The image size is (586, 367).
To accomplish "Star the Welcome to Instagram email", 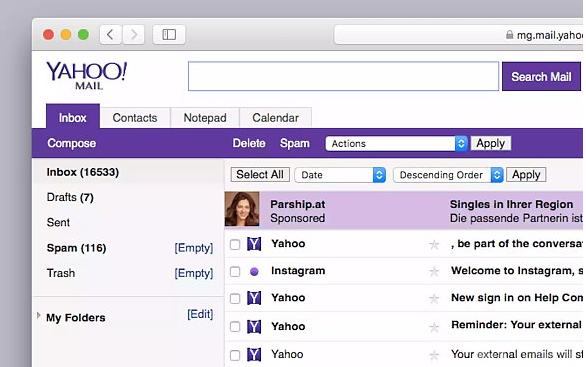I will click(434, 272).
